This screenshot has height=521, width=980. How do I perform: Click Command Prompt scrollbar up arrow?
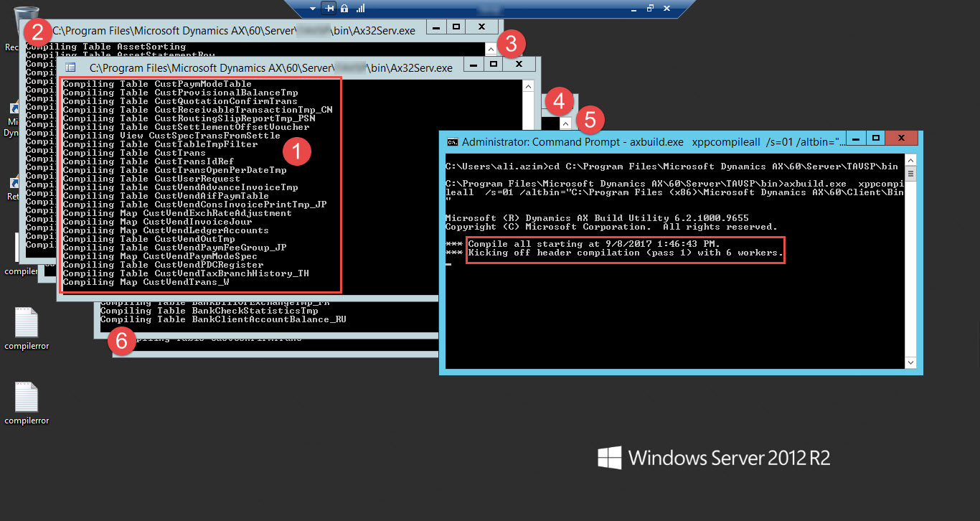(912, 159)
